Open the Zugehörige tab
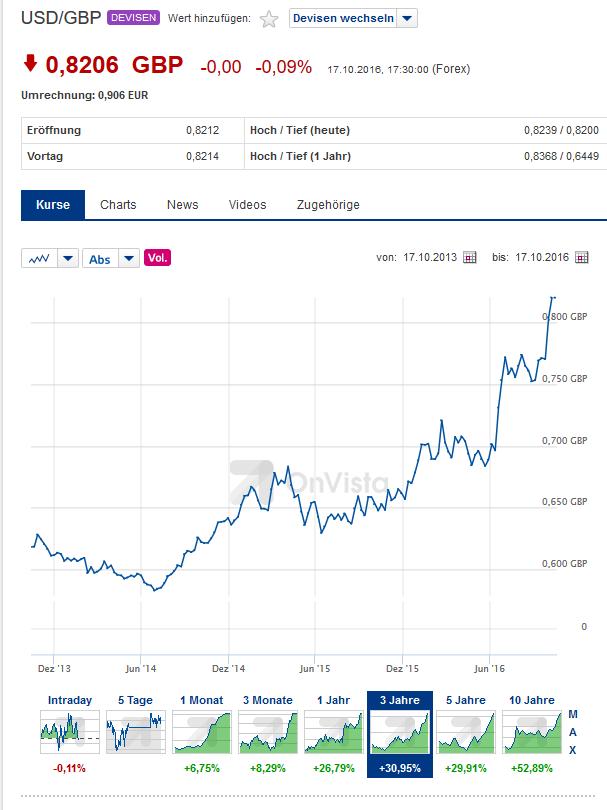Image resolution: width=607 pixels, height=810 pixels. [x=328, y=205]
